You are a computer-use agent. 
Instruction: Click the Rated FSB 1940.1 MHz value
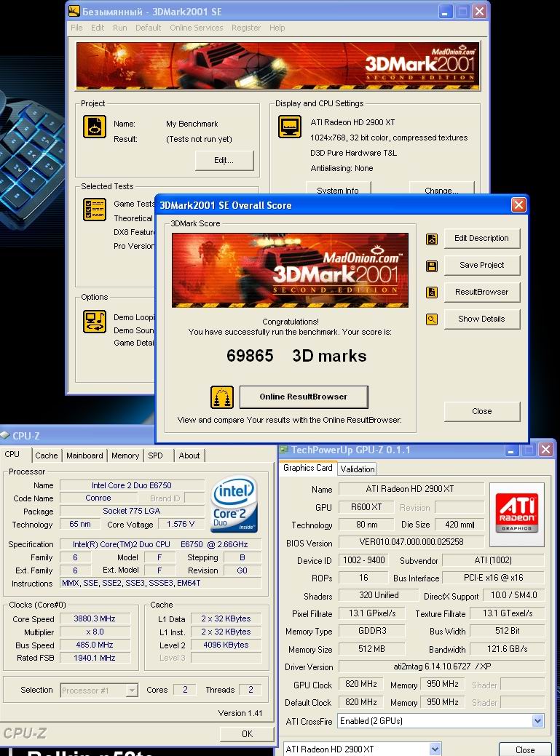95,658
